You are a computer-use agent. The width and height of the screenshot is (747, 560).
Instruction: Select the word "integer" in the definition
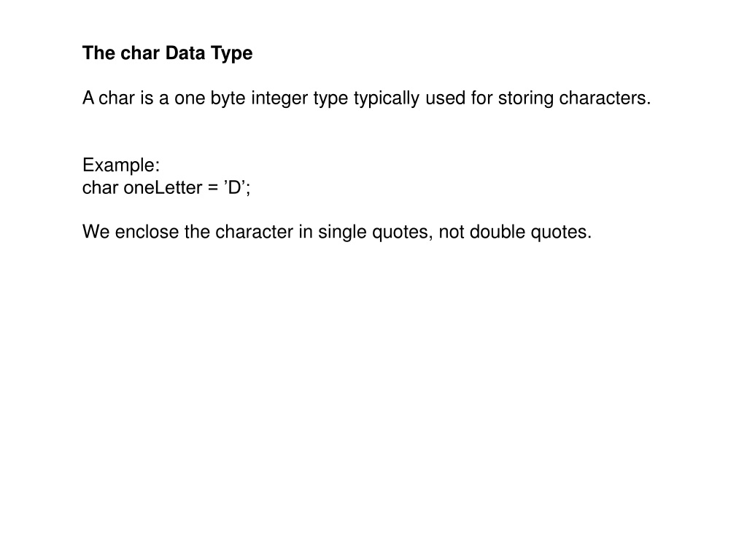[x=279, y=98]
